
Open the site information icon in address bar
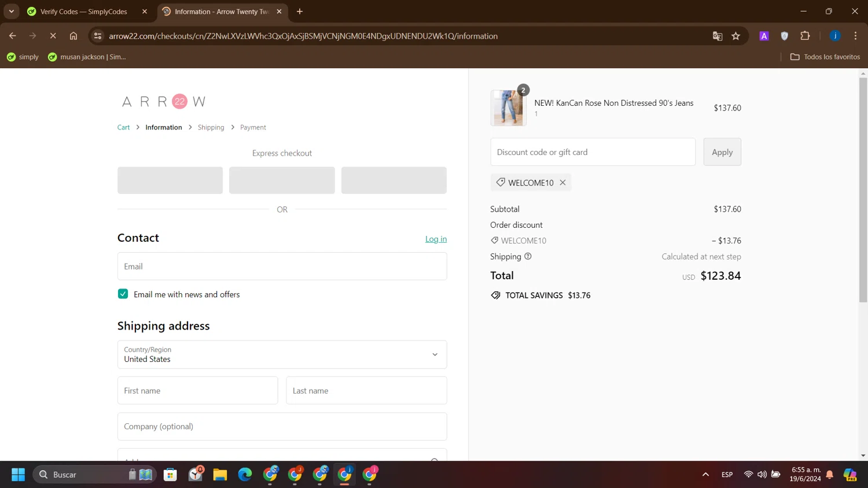click(98, 36)
